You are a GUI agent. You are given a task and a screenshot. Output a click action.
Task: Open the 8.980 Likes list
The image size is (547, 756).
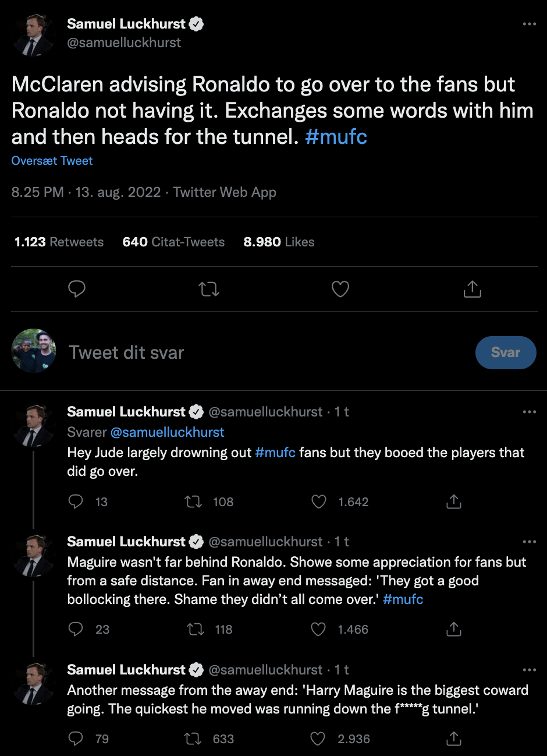pyautogui.click(x=279, y=242)
